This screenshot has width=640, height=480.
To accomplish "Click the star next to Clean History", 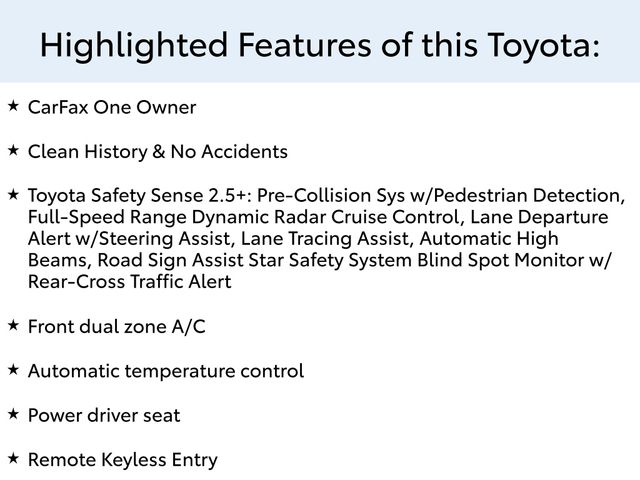I will point(13,150).
